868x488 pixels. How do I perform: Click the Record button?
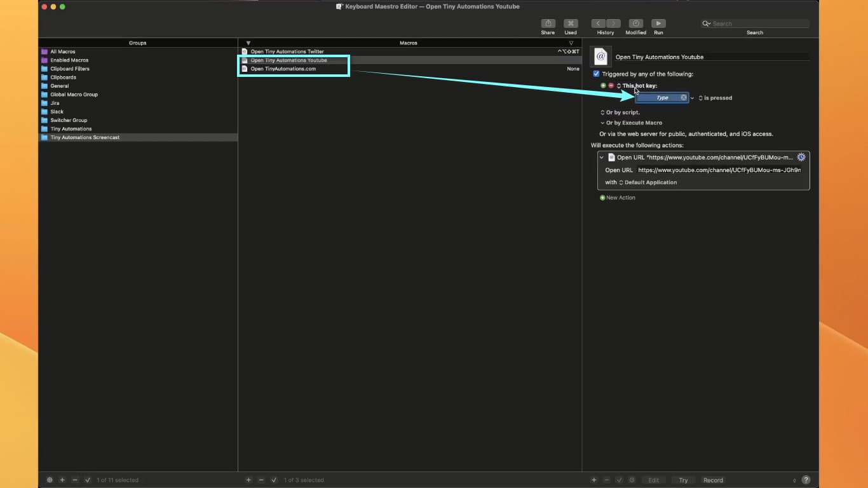coord(713,480)
